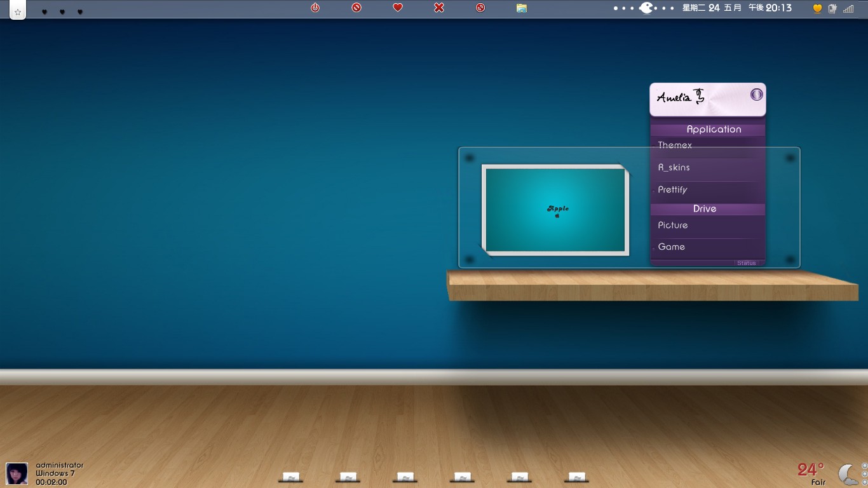
Task: Click the orange heart tray icon
Action: point(818,9)
